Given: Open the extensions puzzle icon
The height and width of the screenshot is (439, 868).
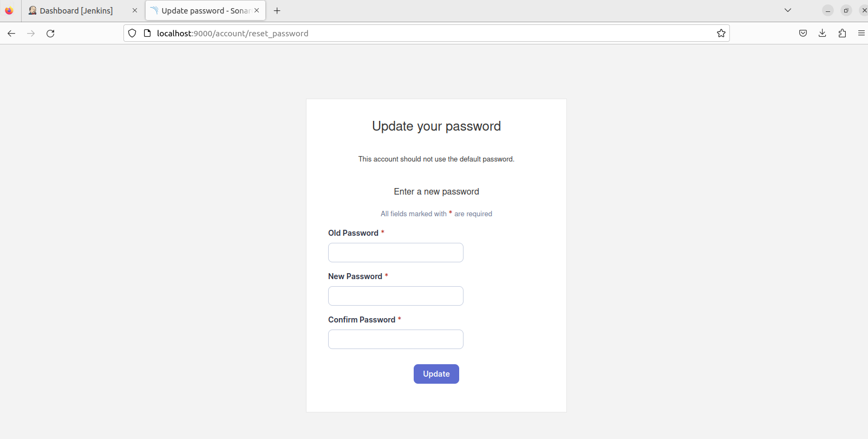Looking at the screenshot, I should [842, 33].
